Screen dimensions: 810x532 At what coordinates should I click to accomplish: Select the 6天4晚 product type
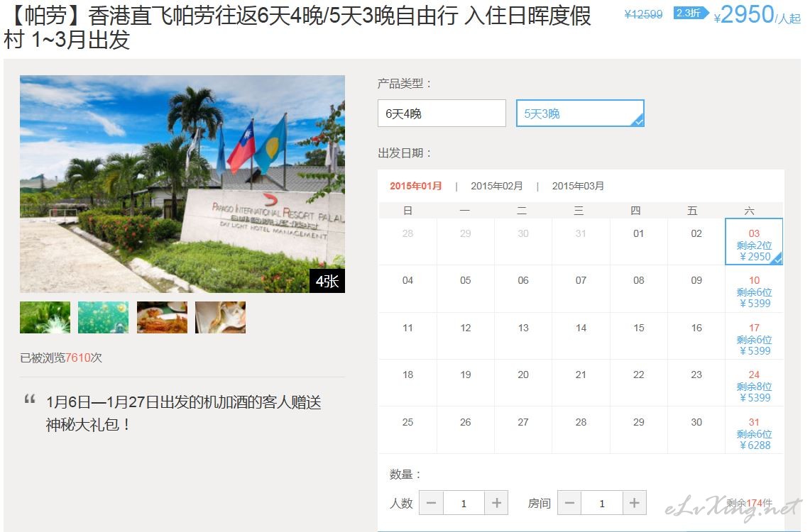(442, 113)
